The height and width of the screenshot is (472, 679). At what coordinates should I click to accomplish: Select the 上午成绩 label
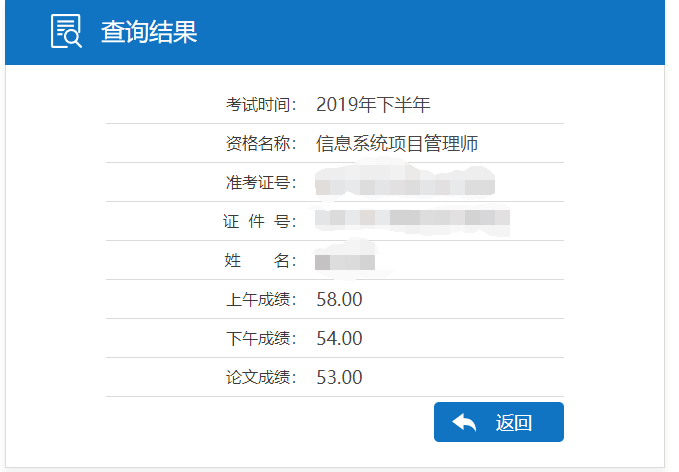tap(262, 299)
